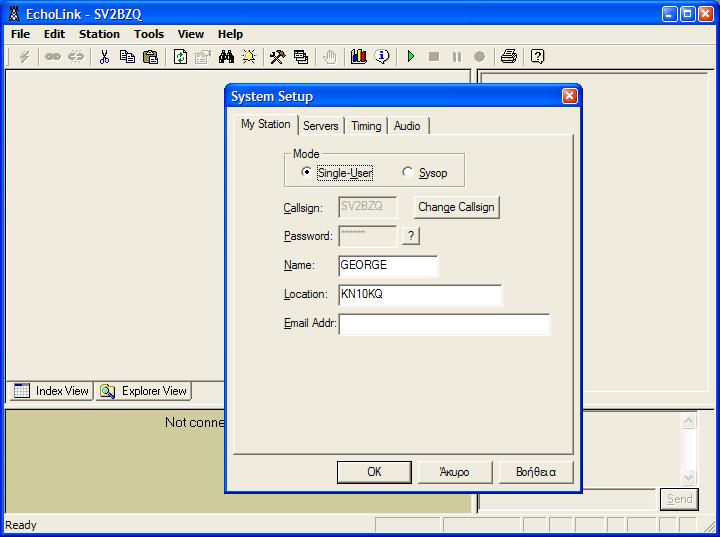Viewport: 720px width, 537px height.
Task: Click the chat scrollbar up arrow
Action: click(x=688, y=421)
